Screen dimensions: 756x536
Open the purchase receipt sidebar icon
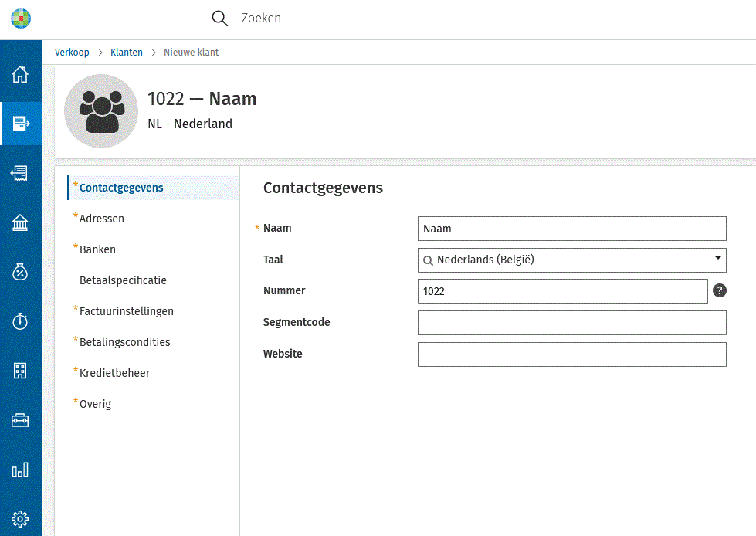(20, 173)
